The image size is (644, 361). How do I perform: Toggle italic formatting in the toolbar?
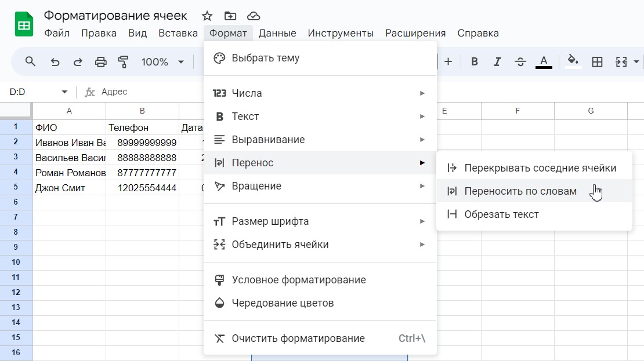pyautogui.click(x=497, y=61)
